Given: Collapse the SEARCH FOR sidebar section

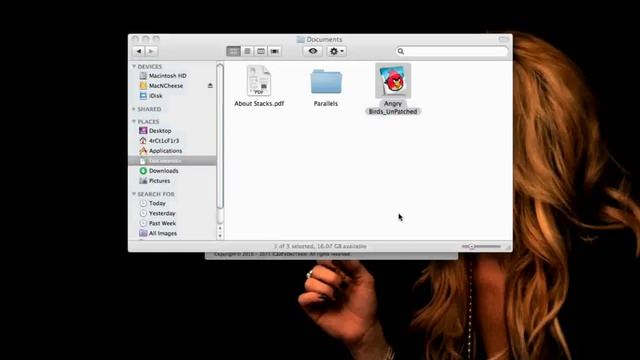Looking at the screenshot, I should (x=134, y=194).
